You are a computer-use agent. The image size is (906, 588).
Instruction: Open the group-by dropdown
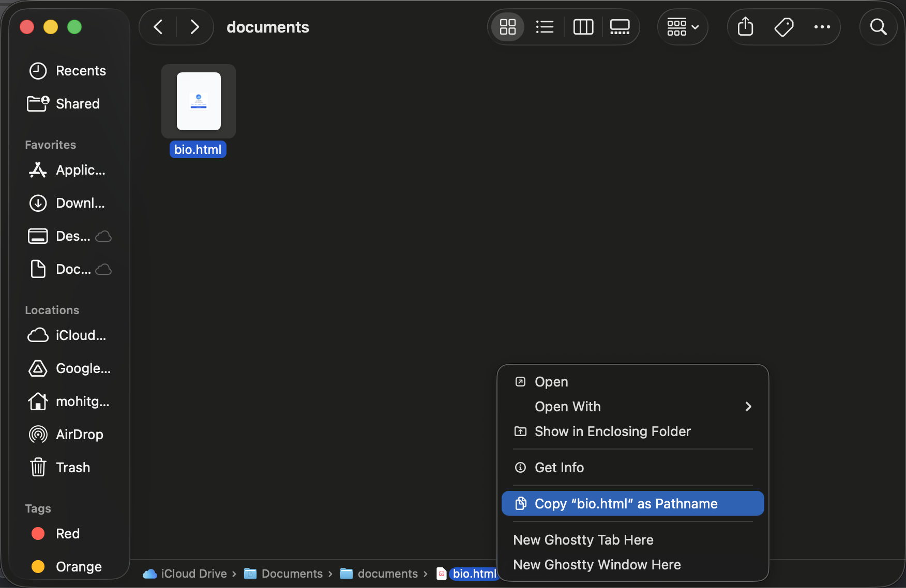click(682, 27)
